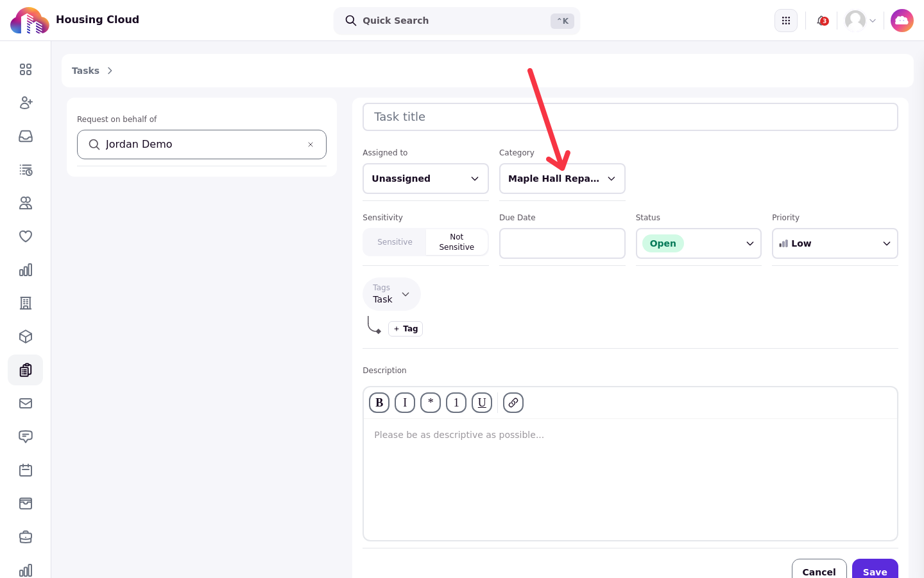This screenshot has height=578, width=924.
Task: Open the app launcher grid button
Action: [x=786, y=21]
